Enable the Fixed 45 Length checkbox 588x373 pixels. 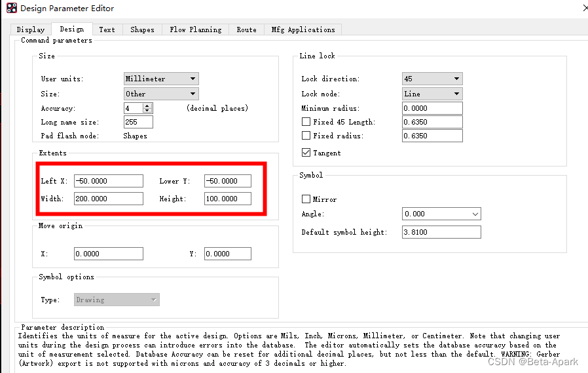pyautogui.click(x=306, y=122)
